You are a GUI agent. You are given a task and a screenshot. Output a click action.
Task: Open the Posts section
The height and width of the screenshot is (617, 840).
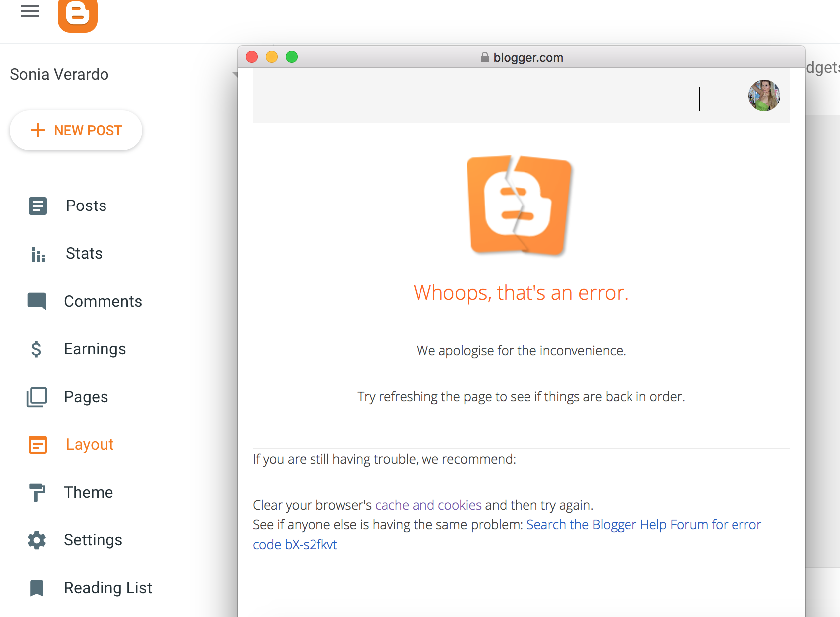[x=86, y=206]
